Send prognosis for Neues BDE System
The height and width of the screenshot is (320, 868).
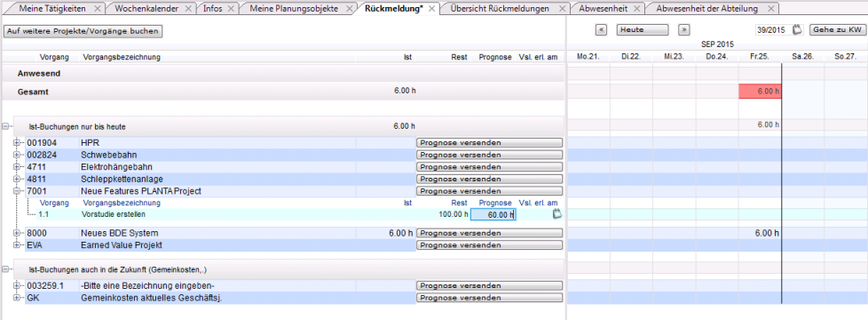coord(489,233)
